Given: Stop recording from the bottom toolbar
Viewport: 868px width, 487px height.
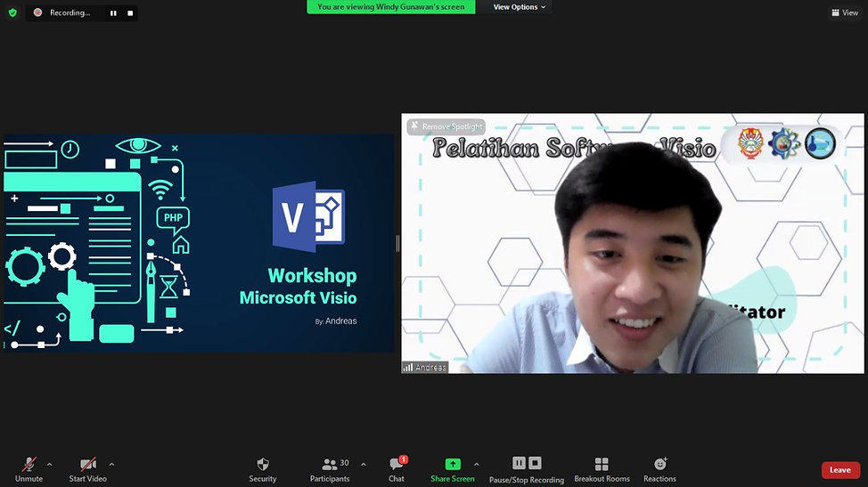Looking at the screenshot, I should [535, 463].
